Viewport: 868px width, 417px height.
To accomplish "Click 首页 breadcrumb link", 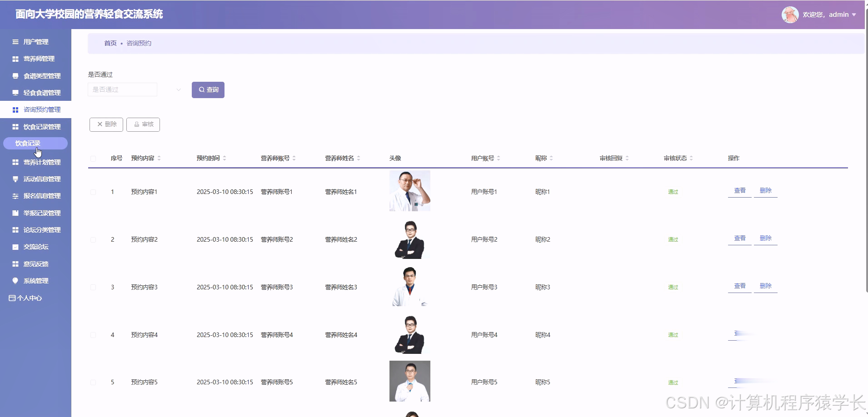I will tap(110, 43).
